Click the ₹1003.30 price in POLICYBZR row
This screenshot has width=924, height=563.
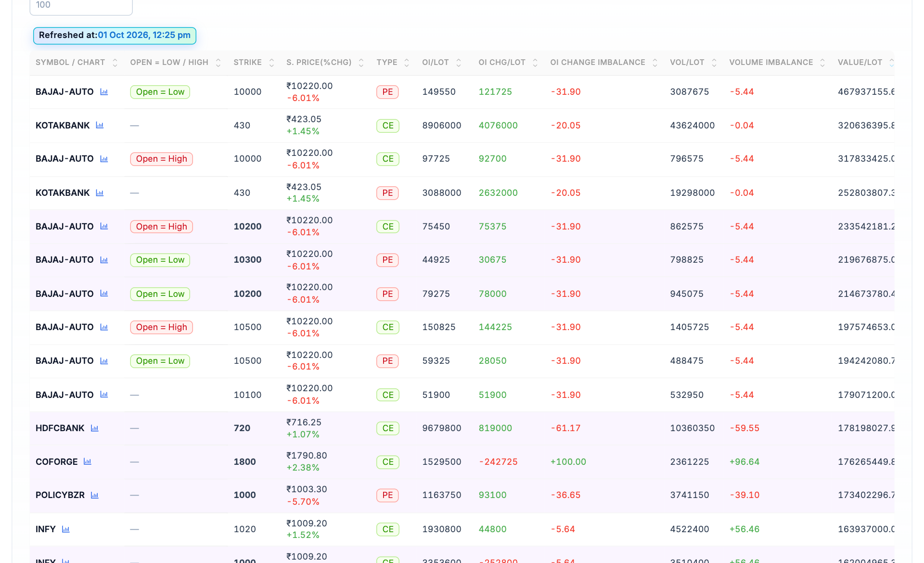(307, 489)
